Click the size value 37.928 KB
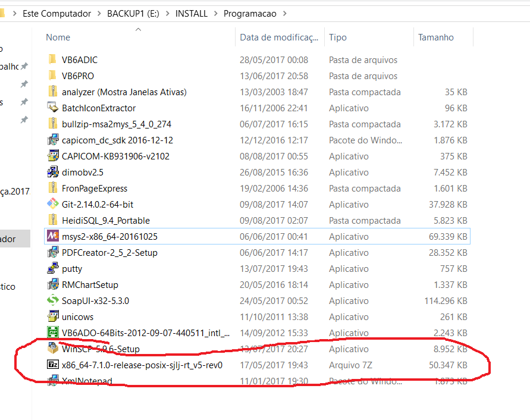This screenshot has width=530, height=420. (448, 204)
